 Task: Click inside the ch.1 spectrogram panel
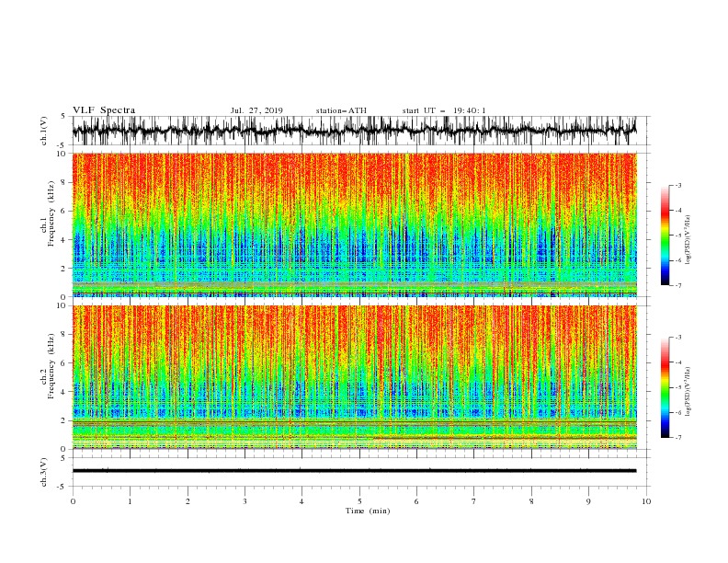(x=354, y=224)
